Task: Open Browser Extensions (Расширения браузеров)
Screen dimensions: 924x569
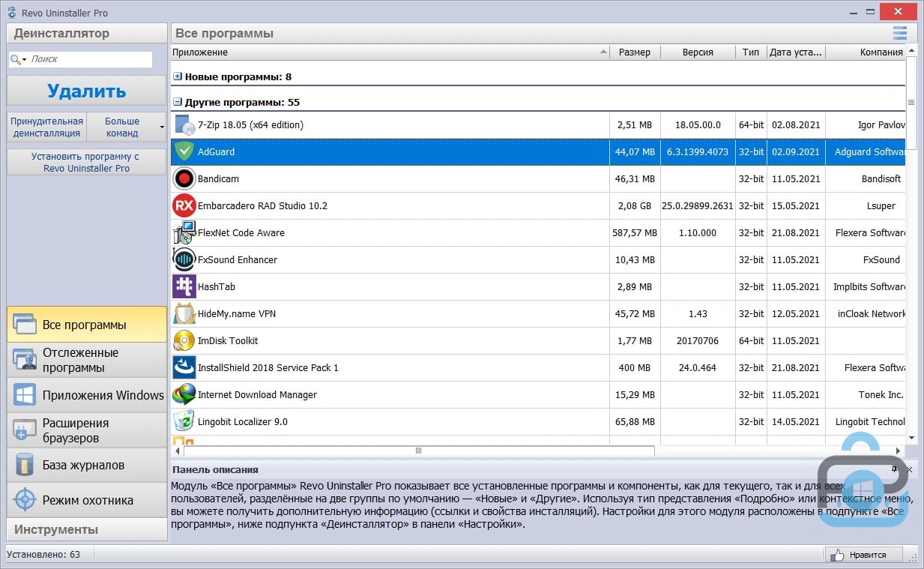Action: 87,430
